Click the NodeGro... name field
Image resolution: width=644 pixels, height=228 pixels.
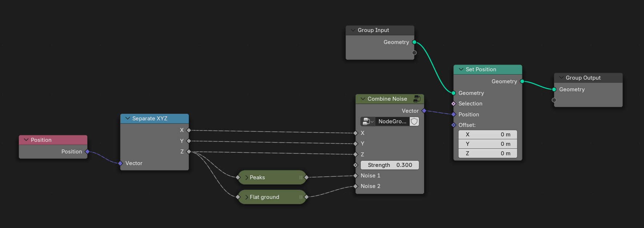(392, 121)
